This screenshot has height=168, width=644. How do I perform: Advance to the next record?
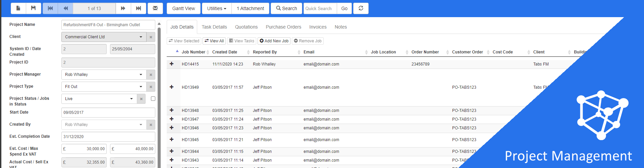pyautogui.click(x=123, y=8)
